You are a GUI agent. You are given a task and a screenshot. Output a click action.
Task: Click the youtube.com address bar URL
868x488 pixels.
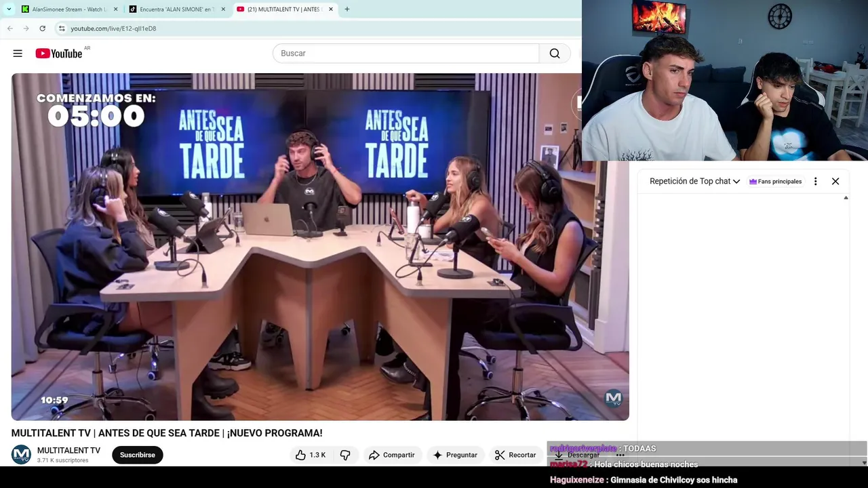[113, 28]
